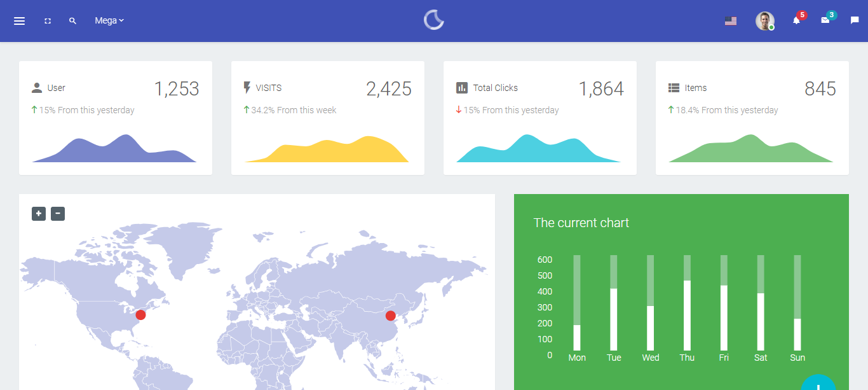
Task: Click the round cyan floating action button
Action: 818,384
